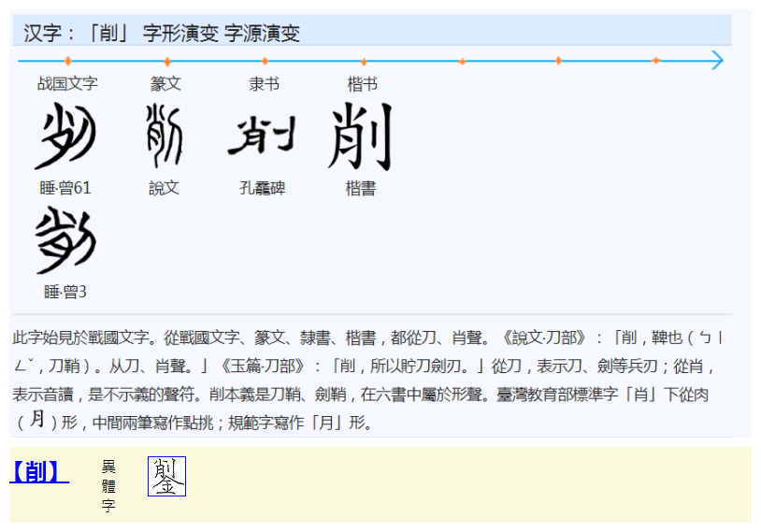Viewport: 761px width, 532px height.
Task: Click the 战国文字 stage label
Action: [67, 84]
